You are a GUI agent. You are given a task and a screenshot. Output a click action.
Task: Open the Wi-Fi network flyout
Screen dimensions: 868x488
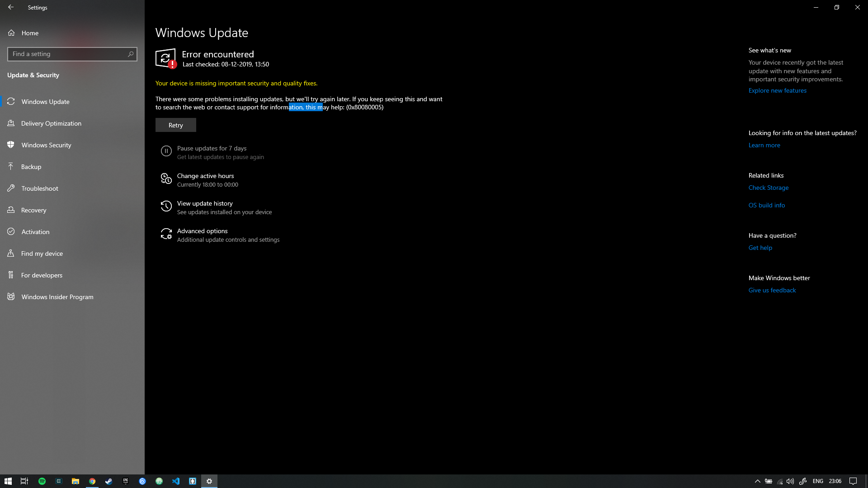pyautogui.click(x=780, y=481)
